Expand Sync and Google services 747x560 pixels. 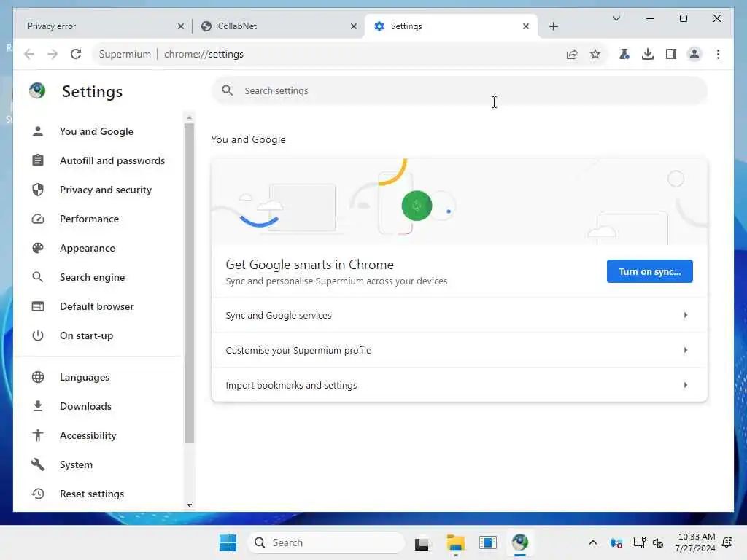460,315
